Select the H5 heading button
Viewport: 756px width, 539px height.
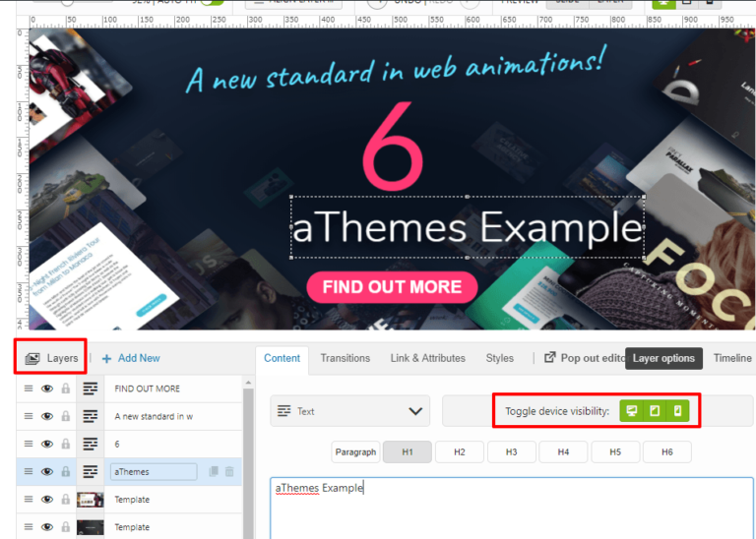(x=615, y=452)
